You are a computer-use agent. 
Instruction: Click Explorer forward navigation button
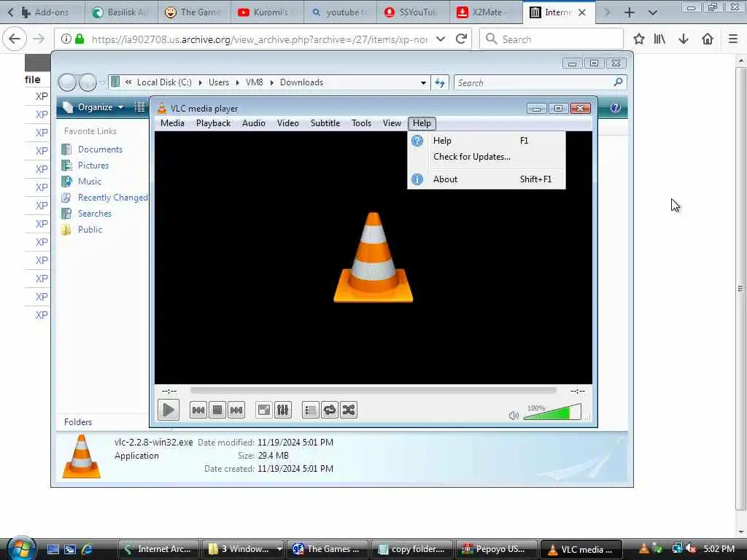click(88, 83)
